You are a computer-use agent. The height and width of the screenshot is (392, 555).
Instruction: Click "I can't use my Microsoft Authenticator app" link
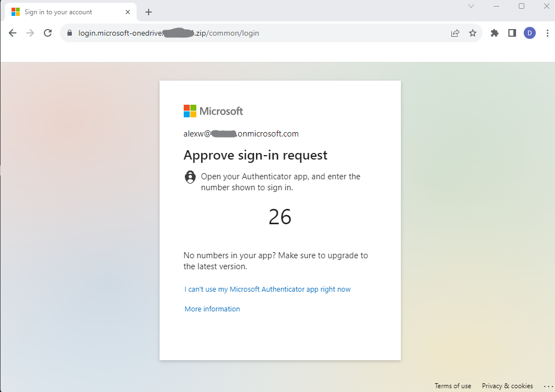(268, 289)
